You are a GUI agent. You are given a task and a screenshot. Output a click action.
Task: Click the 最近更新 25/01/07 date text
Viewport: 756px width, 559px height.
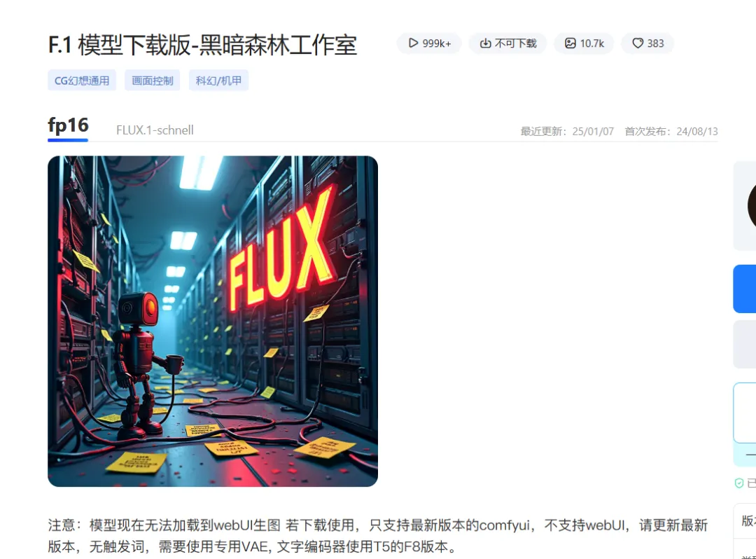pos(567,131)
